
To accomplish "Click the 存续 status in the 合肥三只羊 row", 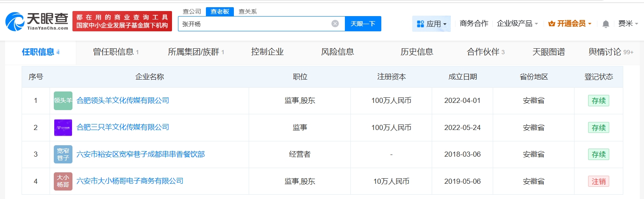I will tap(598, 127).
